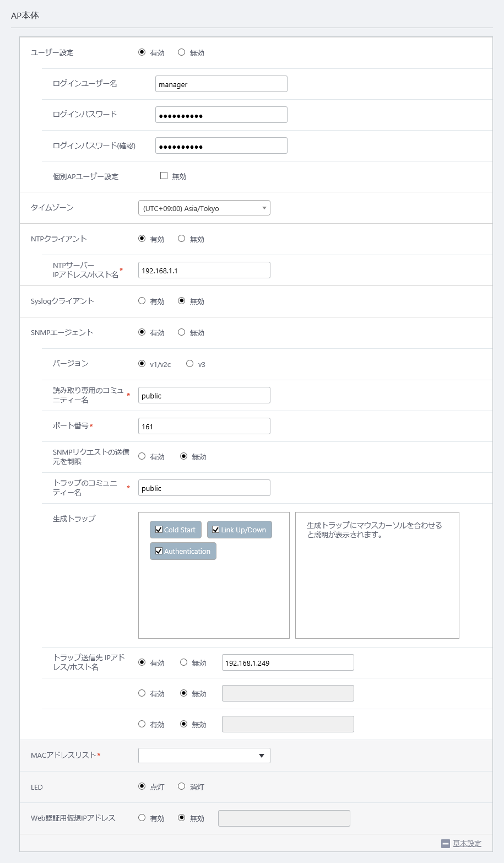504x863 pixels.
Task: Uncheck the Authentication trap
Action: point(159,551)
